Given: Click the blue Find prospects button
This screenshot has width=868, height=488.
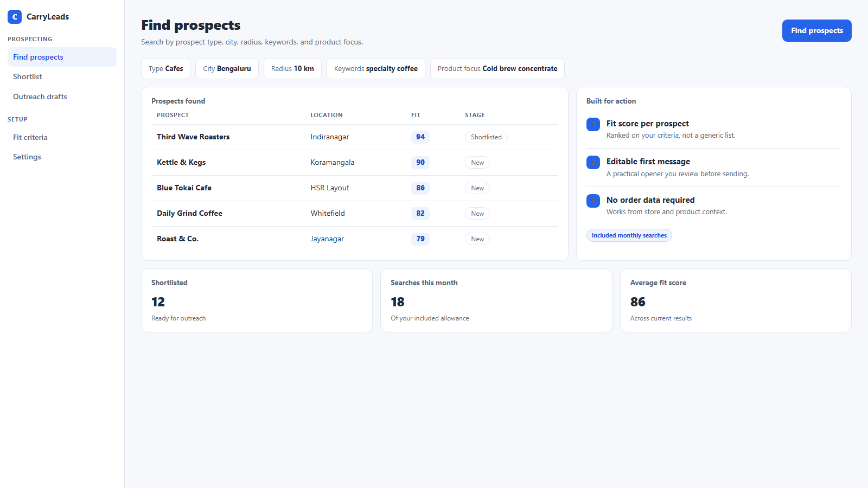Looking at the screenshot, I should (816, 30).
